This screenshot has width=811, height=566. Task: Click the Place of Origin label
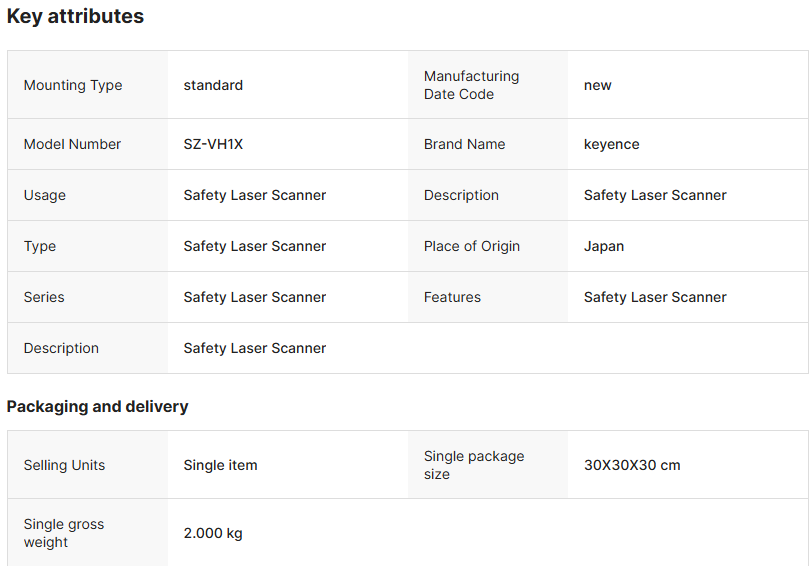(x=471, y=246)
